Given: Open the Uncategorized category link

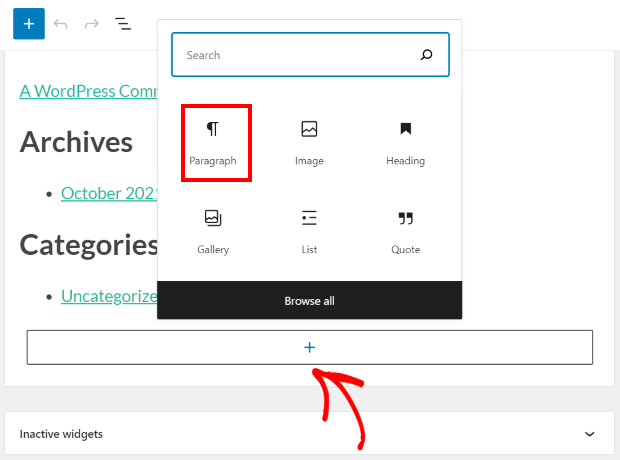Looking at the screenshot, I should [108, 296].
